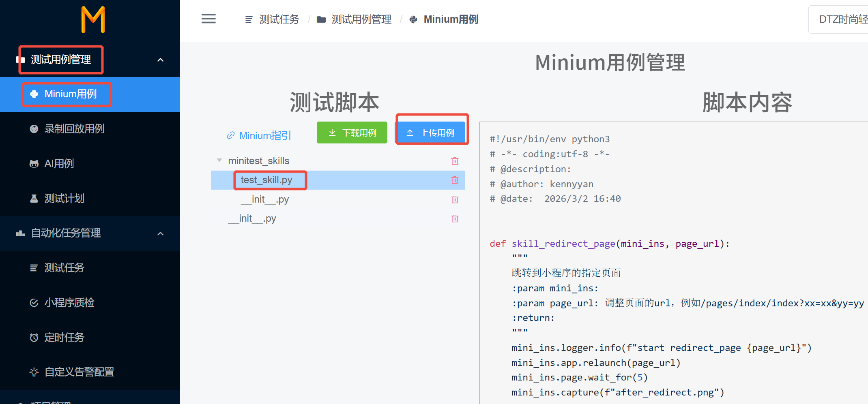Open 自定义告警配置 in the sidebar
This screenshot has width=868, height=404.
pyautogui.click(x=90, y=372)
